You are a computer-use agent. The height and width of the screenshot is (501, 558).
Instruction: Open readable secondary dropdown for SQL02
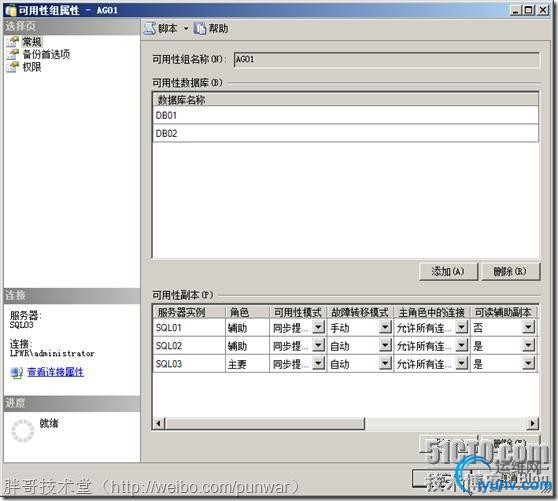click(528, 345)
